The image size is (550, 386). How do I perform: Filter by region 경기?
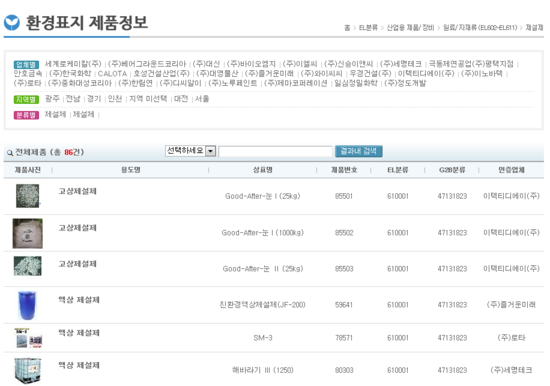click(x=94, y=99)
